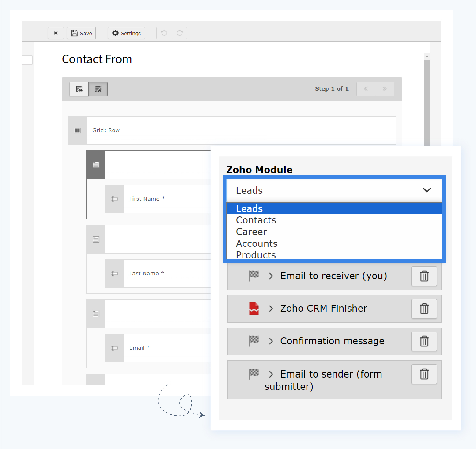Delete the Zoho CRM Finisher

(x=424, y=308)
